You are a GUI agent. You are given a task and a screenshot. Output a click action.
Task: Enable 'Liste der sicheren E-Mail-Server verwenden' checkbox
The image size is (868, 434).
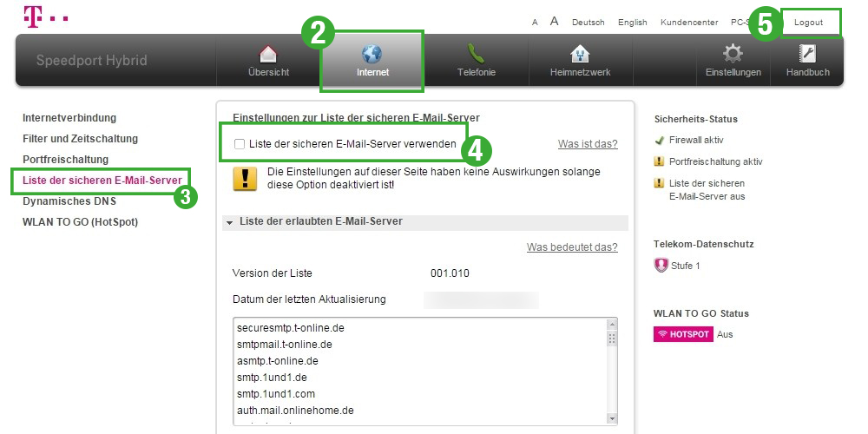point(240,144)
